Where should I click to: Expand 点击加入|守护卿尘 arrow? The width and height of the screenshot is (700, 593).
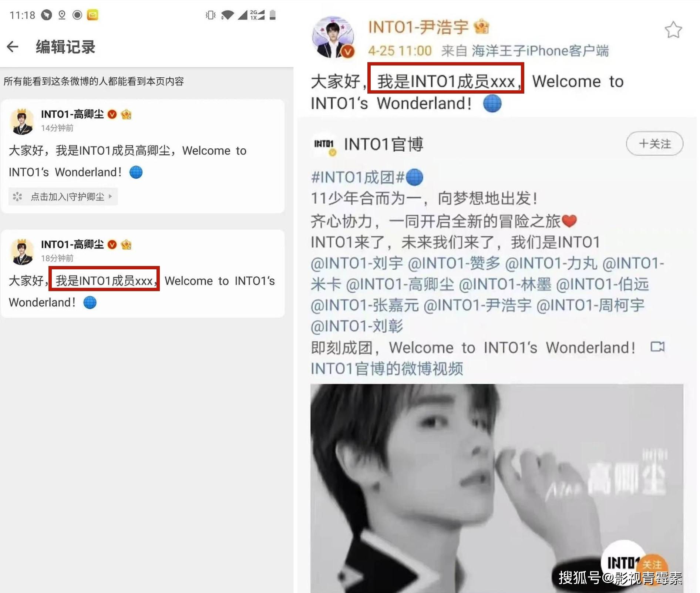pos(110,196)
